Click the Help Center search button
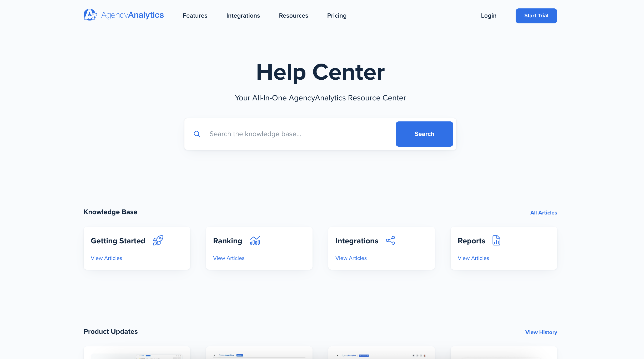Image resolution: width=644 pixels, height=359 pixels. [424, 134]
